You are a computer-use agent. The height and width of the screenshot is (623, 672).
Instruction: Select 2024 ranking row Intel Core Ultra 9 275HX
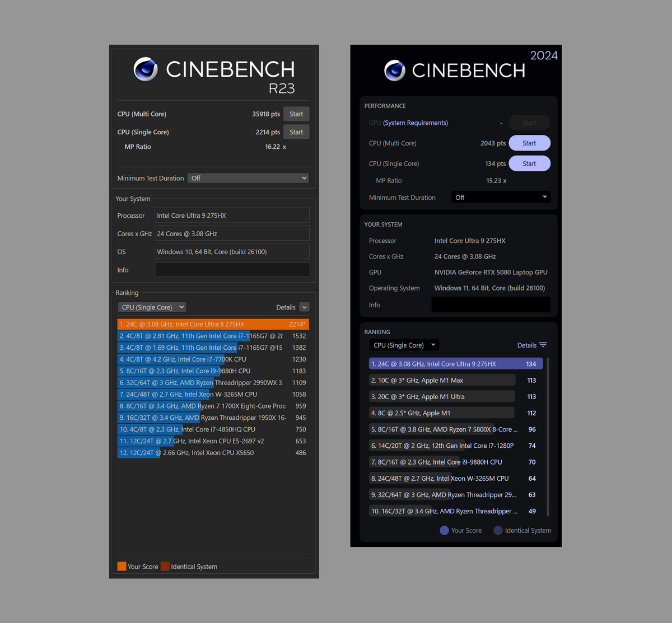pyautogui.click(x=456, y=364)
